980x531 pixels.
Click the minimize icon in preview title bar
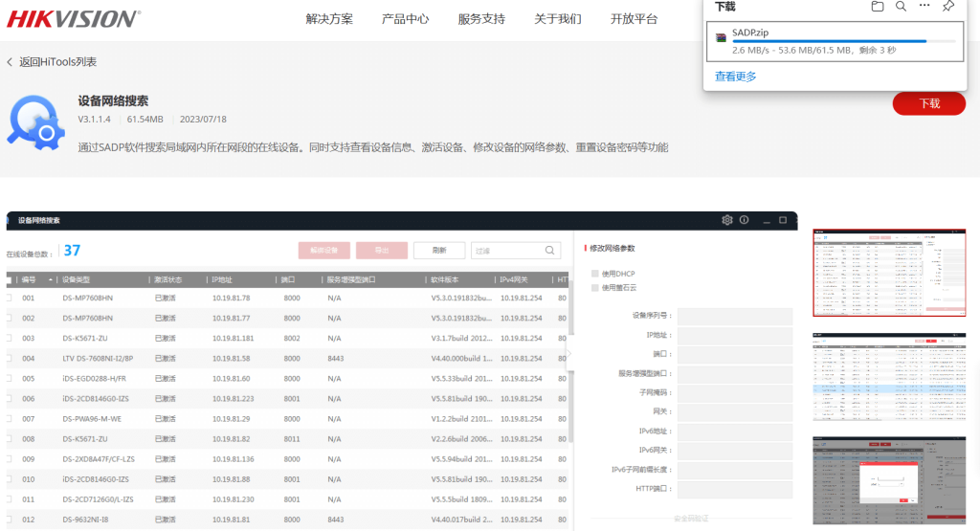pos(767,220)
